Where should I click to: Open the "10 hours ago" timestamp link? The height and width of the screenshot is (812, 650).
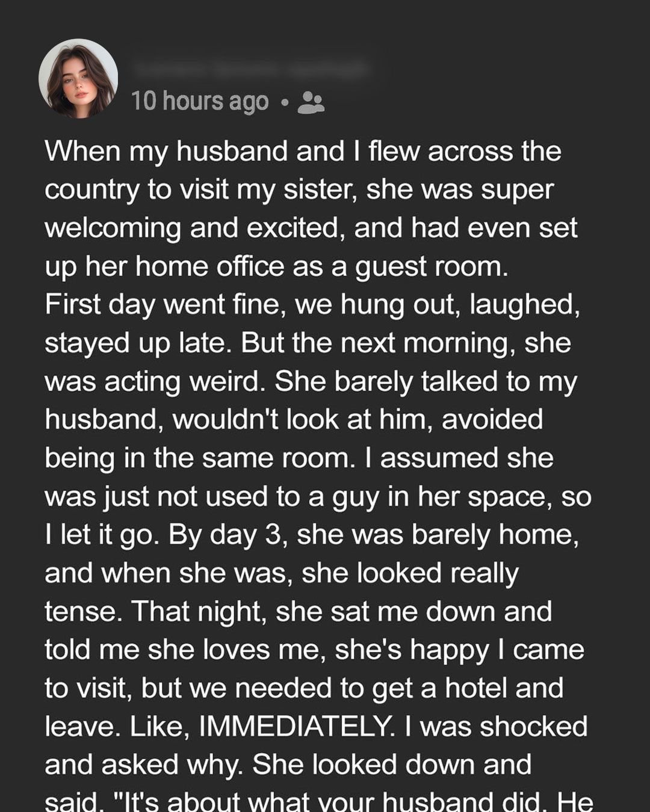[x=200, y=101]
